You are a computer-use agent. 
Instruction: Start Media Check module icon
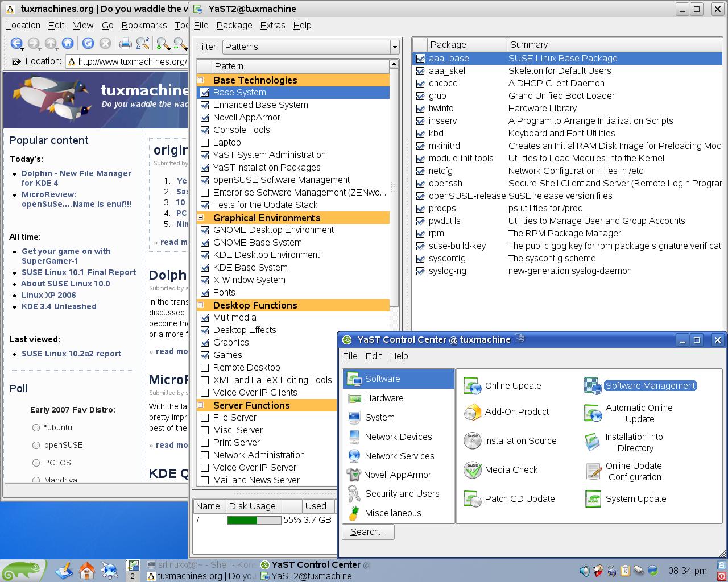point(473,470)
